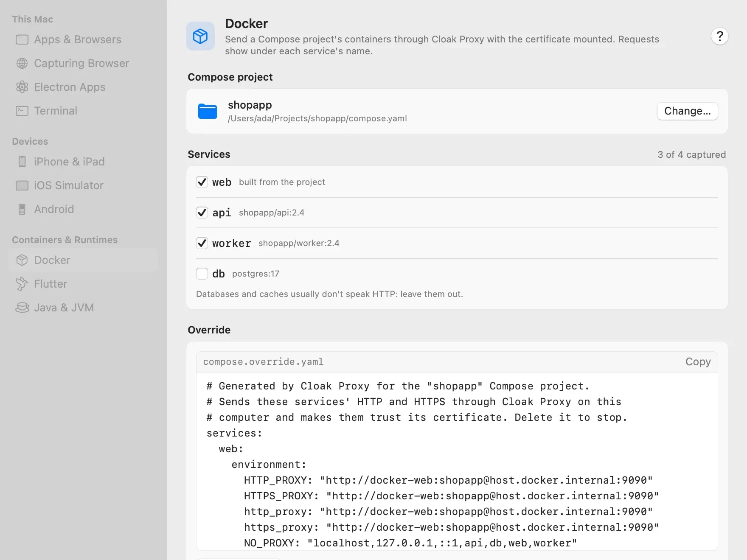Copy the compose.override.yaml contents
747x560 pixels.
click(698, 361)
